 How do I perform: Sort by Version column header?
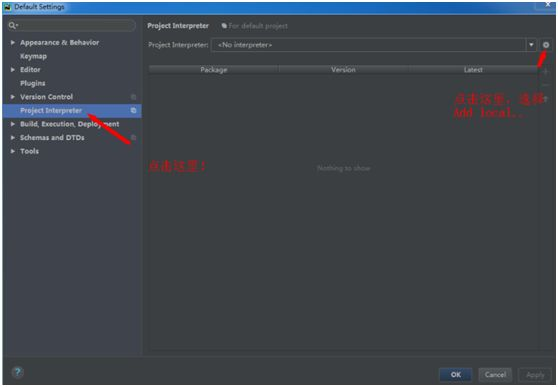[x=343, y=69]
